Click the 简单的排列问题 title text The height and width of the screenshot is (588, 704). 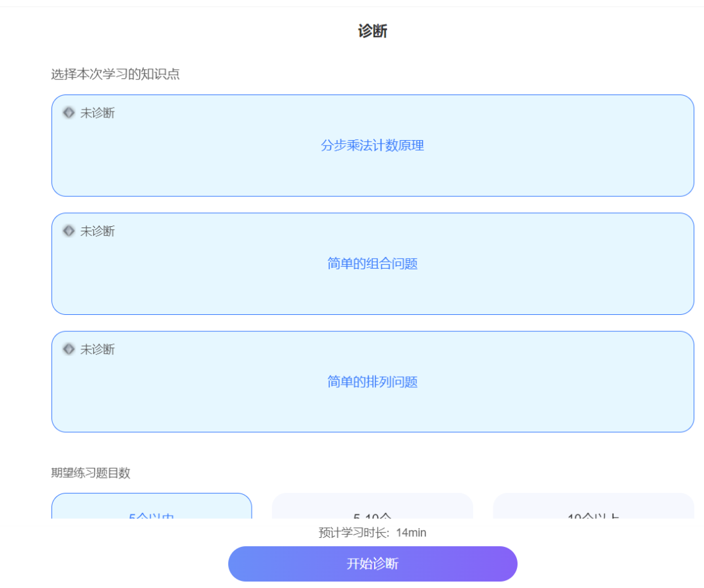(372, 382)
